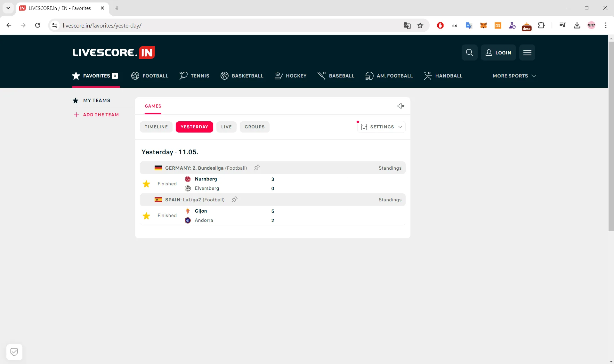Screen dimensions: 614x364
Task: Go to the Hockey section
Action: [x=291, y=76]
